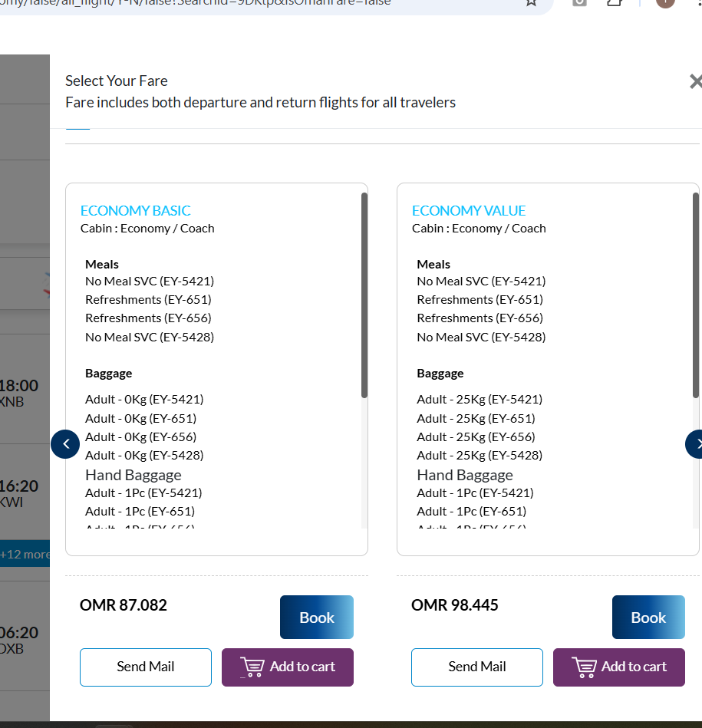This screenshot has height=728, width=702.
Task: Open the Chrome profile avatar
Action: point(664,2)
